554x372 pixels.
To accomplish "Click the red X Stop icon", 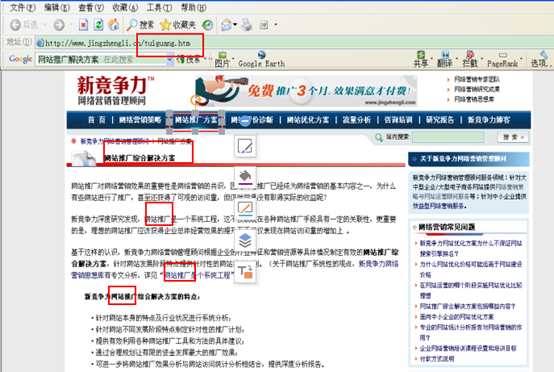I will pos(83,25).
